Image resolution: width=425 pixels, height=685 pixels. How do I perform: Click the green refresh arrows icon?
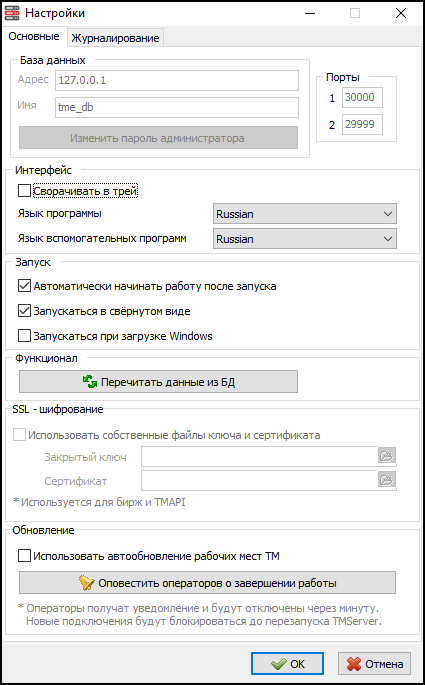(90, 382)
